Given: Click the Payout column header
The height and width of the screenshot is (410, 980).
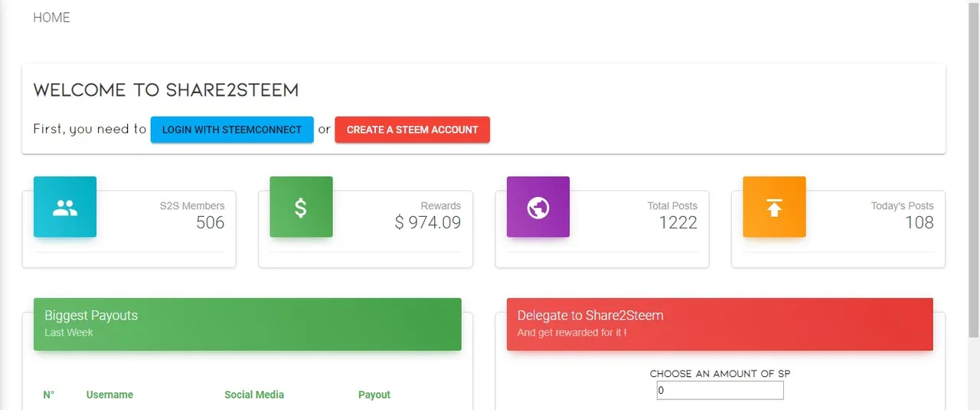Looking at the screenshot, I should [x=374, y=395].
